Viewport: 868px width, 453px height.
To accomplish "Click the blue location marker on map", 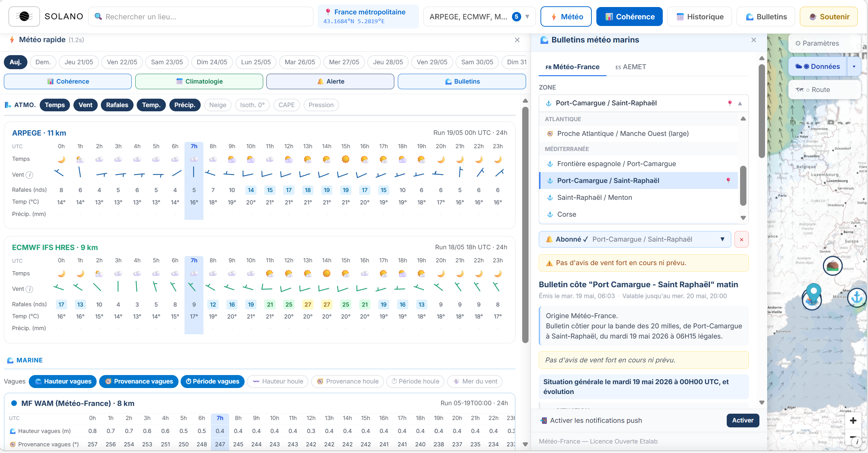I will [813, 293].
